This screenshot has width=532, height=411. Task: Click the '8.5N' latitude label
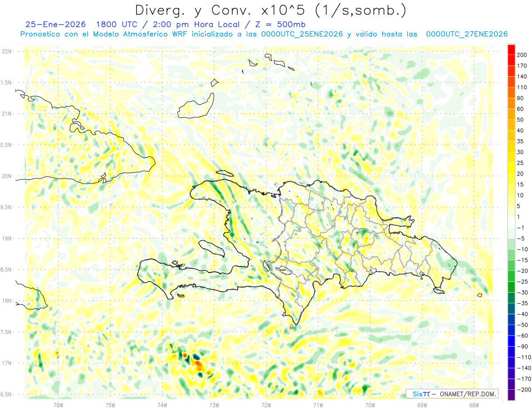tap(6, 270)
